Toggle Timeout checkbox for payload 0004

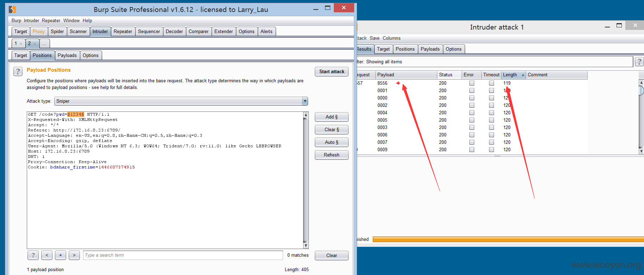492,113
